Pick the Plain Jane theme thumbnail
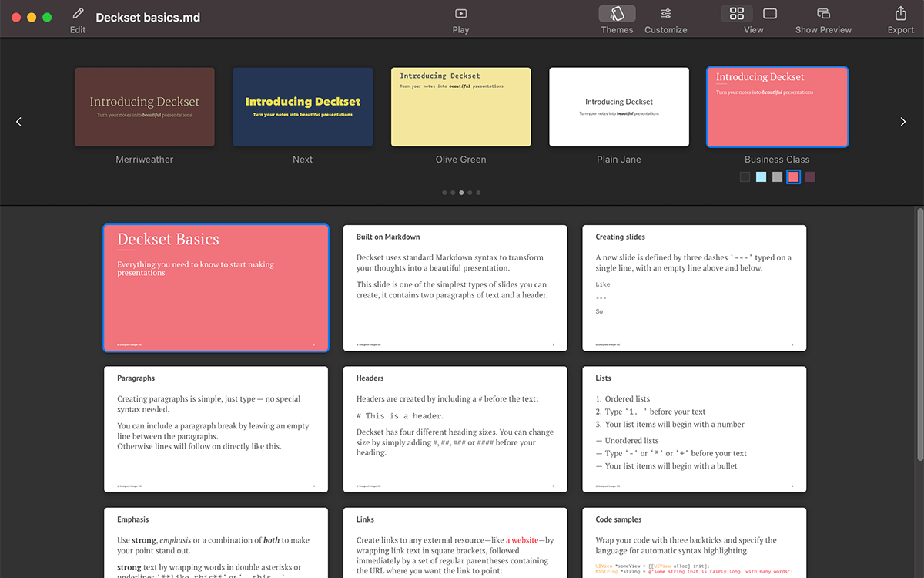924x578 pixels. [x=619, y=107]
